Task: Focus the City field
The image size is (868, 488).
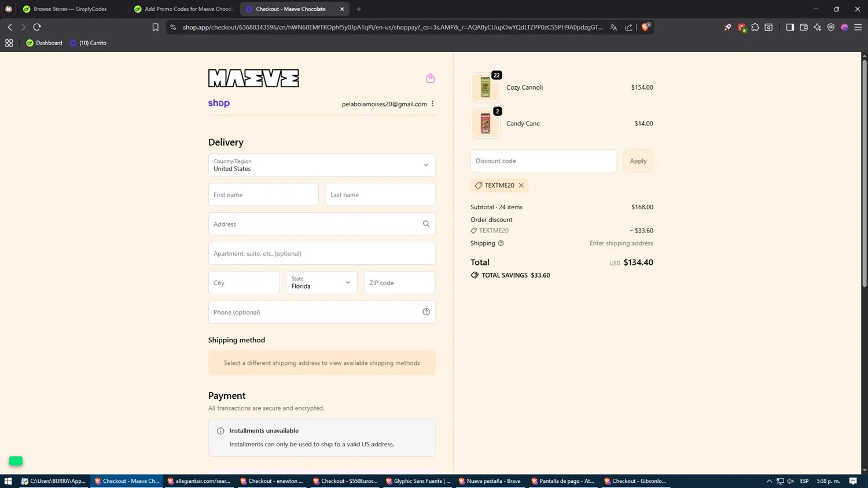Action: 244,283
